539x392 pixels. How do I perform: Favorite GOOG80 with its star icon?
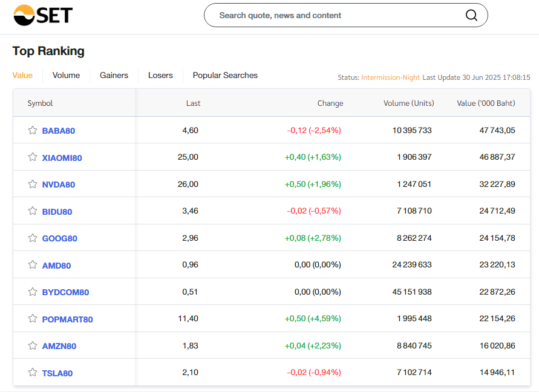[33, 238]
